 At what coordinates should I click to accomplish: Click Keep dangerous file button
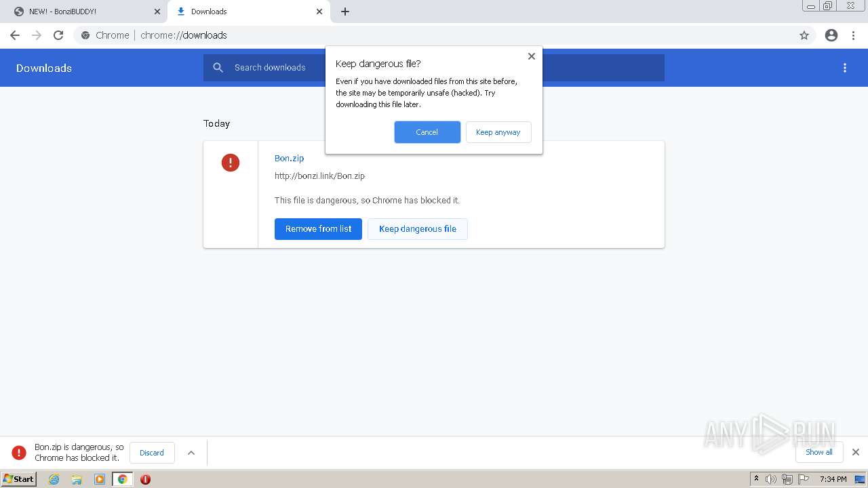tap(418, 229)
